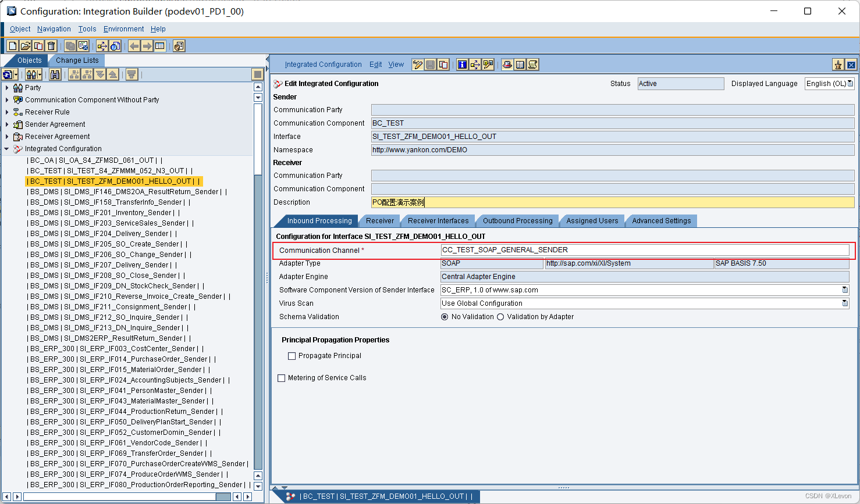Go forward using the right arrow icon
Screen dimensions: 860x504
tap(147, 46)
